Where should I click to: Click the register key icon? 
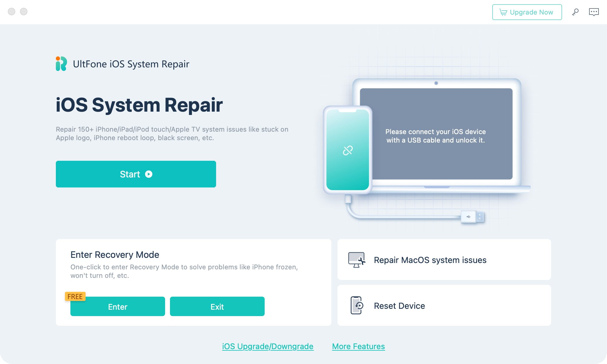[575, 12]
